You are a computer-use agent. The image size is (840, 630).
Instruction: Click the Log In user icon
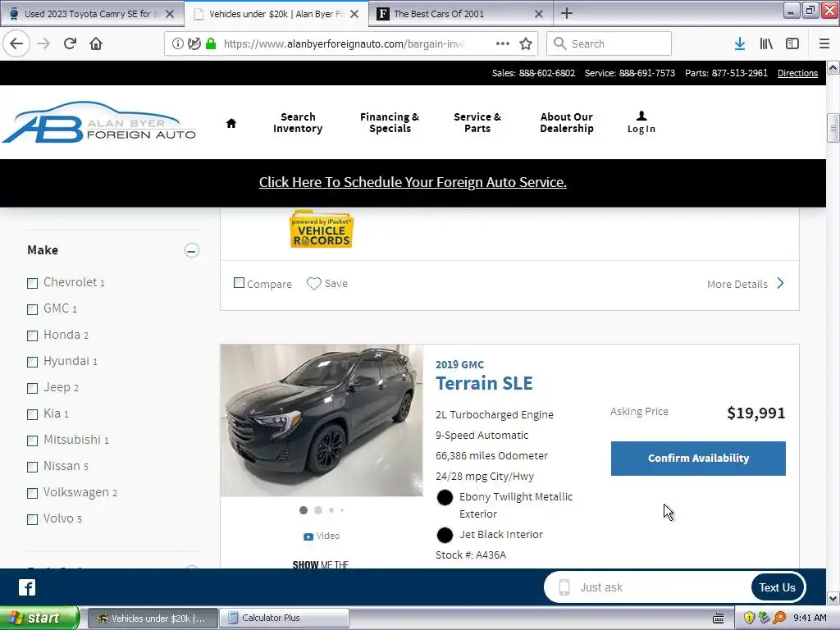coord(641,123)
